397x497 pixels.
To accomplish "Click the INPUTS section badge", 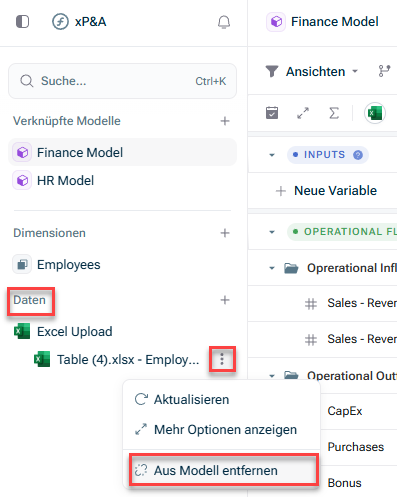I will tap(328, 155).
